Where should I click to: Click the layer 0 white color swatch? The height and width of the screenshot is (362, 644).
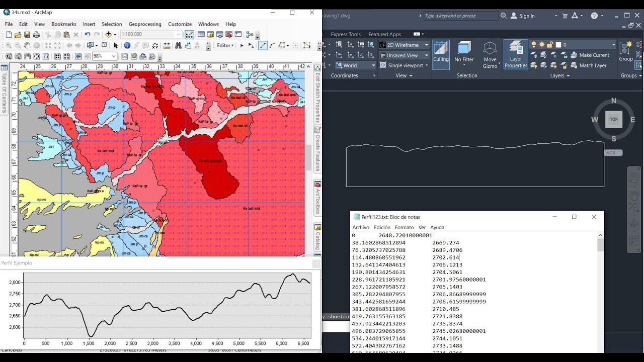click(x=558, y=45)
